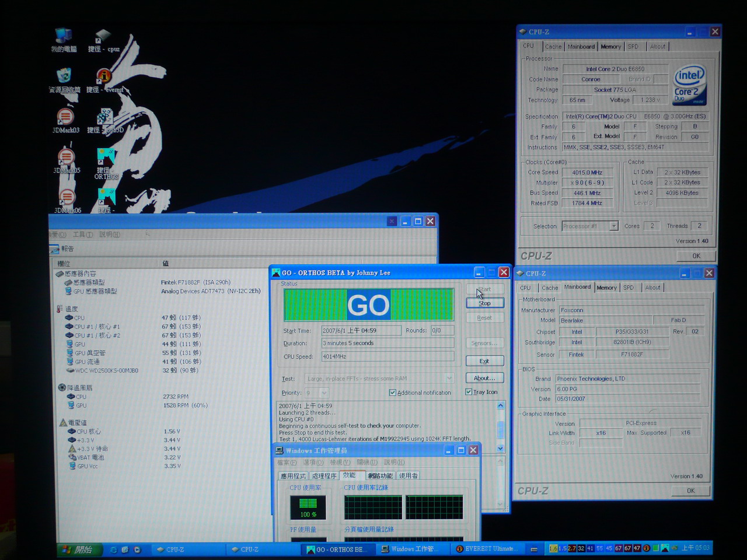Click the hard disk icon beside WDC WD2500KS
The width and height of the screenshot is (747, 560).
[x=70, y=370]
